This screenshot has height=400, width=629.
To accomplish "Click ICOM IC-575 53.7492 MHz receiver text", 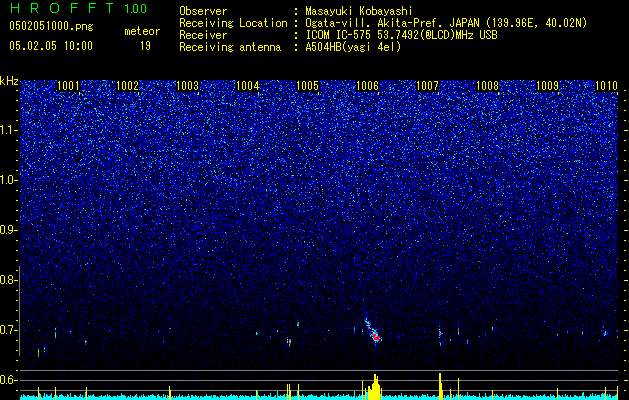I will (401, 35).
